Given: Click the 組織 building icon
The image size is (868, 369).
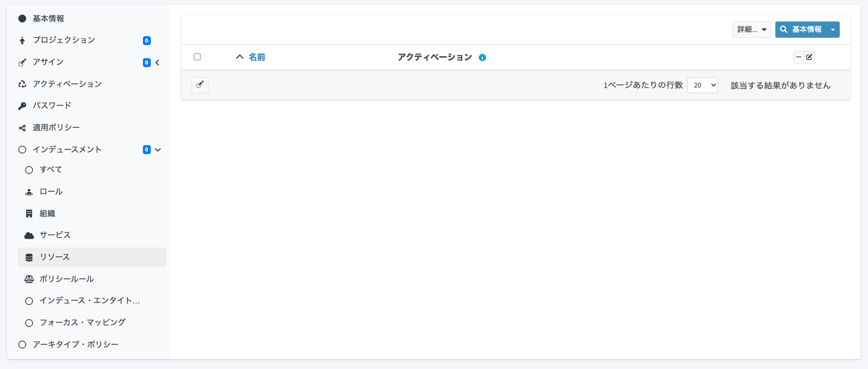Looking at the screenshot, I should (29, 213).
